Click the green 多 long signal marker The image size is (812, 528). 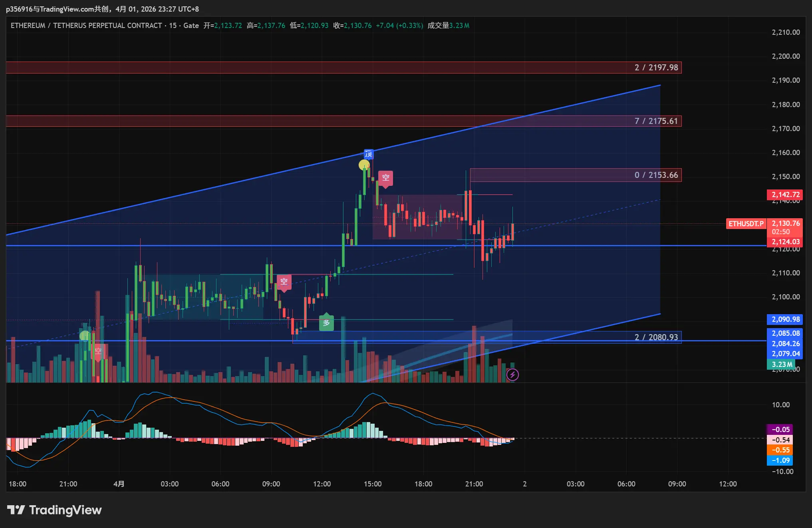tap(326, 323)
